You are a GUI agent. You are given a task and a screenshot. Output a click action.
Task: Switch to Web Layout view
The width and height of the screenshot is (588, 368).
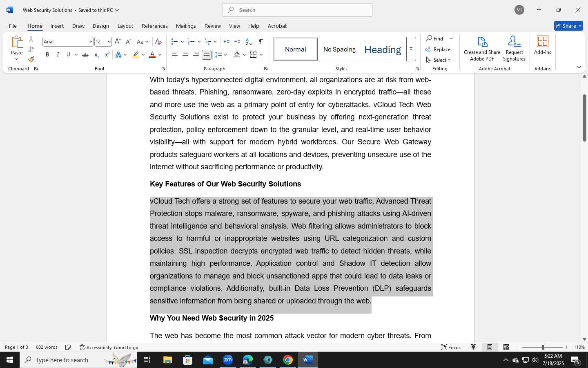pos(506,347)
